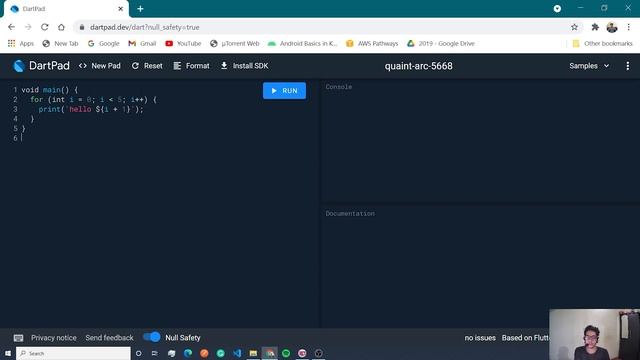Screen dimensions: 640x360
Task: Open the AWS Pathways bookmark
Action: coord(372,43)
